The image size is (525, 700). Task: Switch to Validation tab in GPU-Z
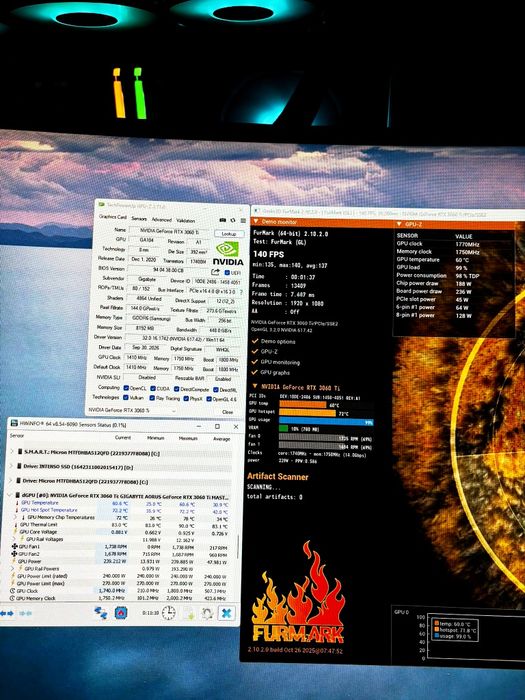click(186, 220)
